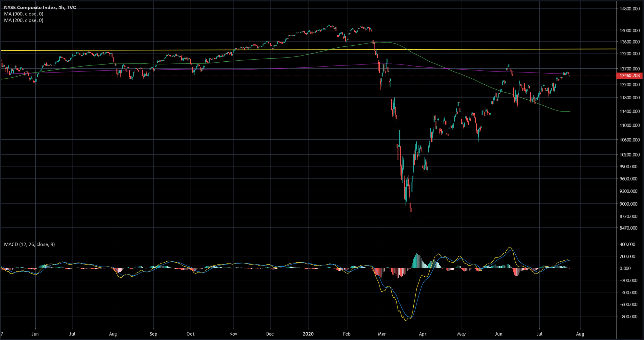Click the 10200.000 price axis label

629,155
